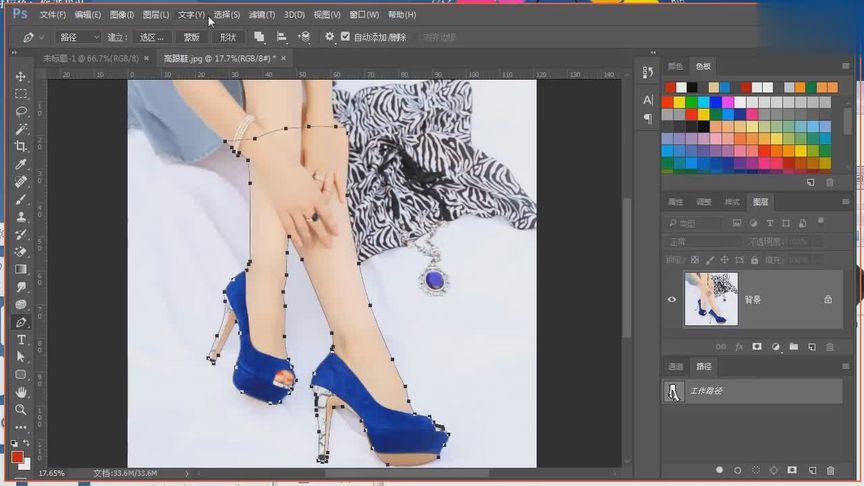This screenshot has width=864, height=486.
Task: Select the Hand tool
Action: pos(21,392)
